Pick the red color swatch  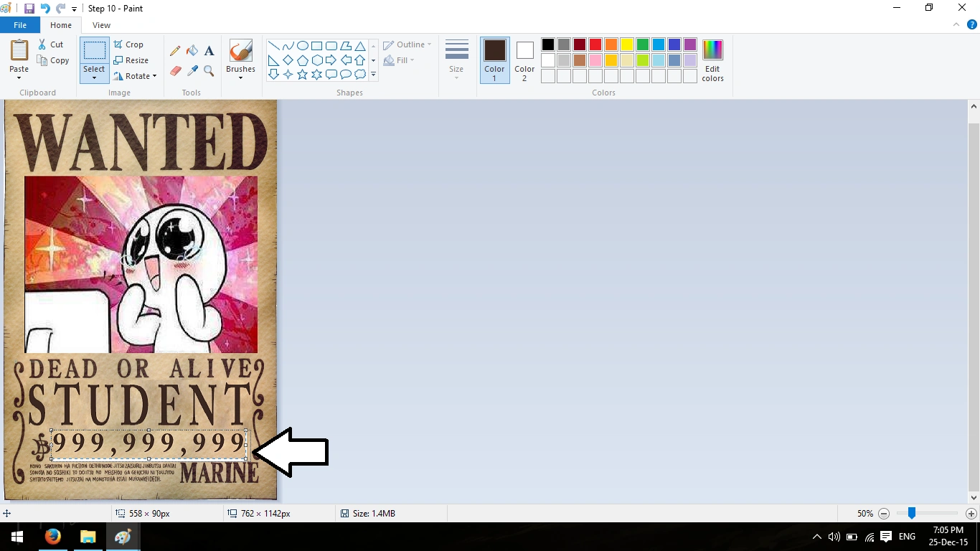tap(595, 44)
